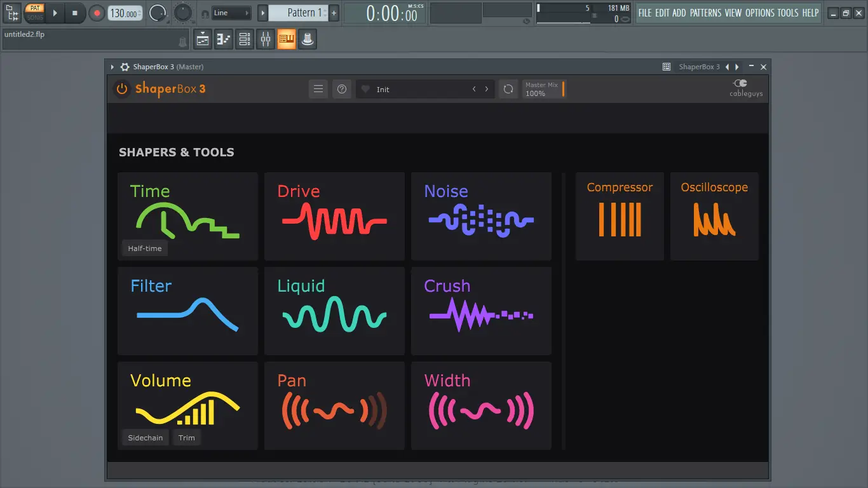The width and height of the screenshot is (868, 488).
Task: Toggle the ShaperBox 3 power button
Action: click(121, 89)
